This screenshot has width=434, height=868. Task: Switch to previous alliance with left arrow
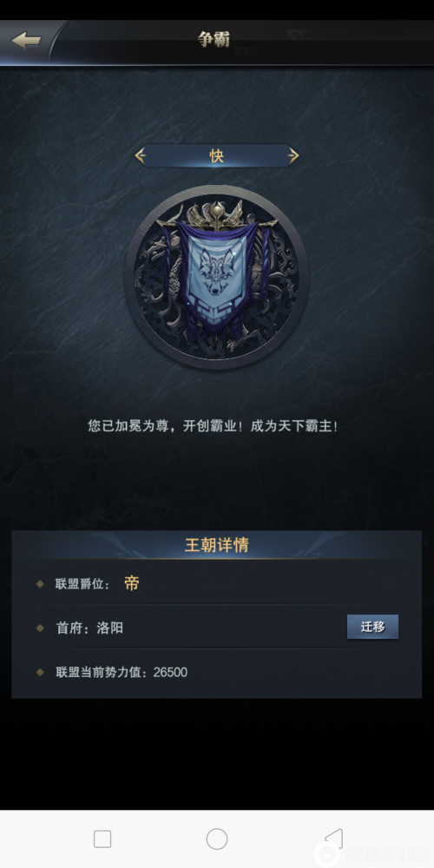point(141,156)
